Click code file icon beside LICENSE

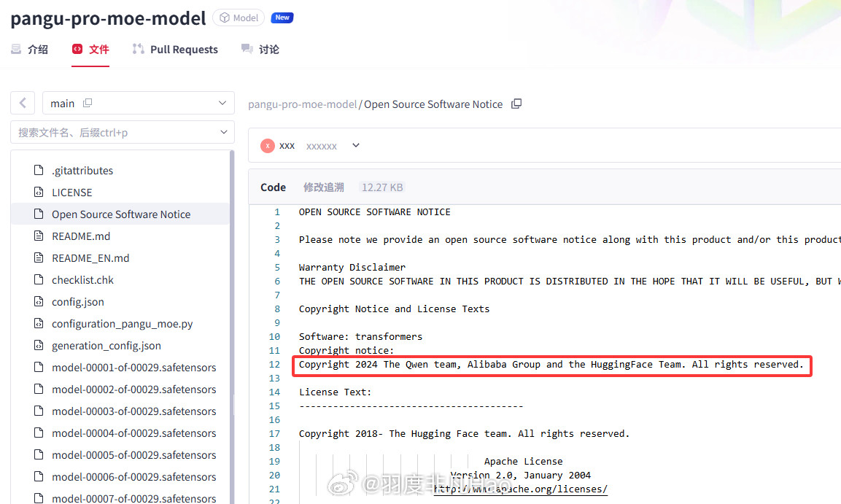tap(39, 192)
